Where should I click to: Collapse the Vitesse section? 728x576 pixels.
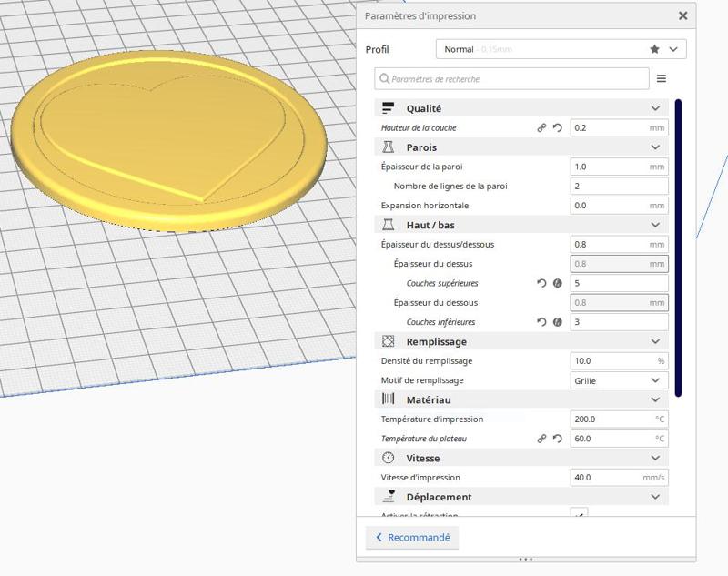(x=655, y=458)
